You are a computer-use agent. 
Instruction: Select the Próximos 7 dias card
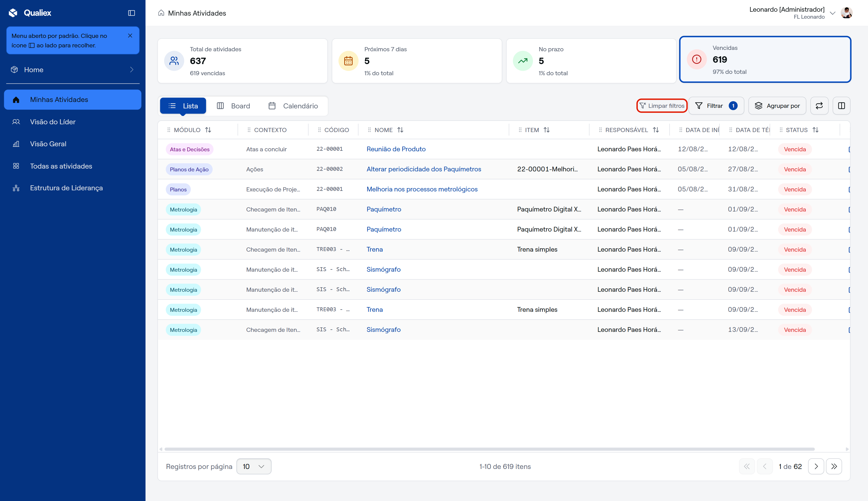[x=417, y=61]
